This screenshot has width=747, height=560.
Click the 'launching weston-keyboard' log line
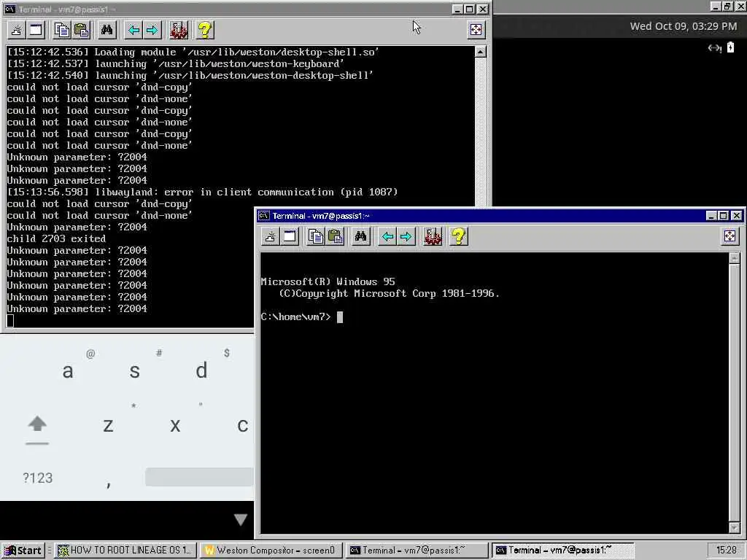pos(175,64)
